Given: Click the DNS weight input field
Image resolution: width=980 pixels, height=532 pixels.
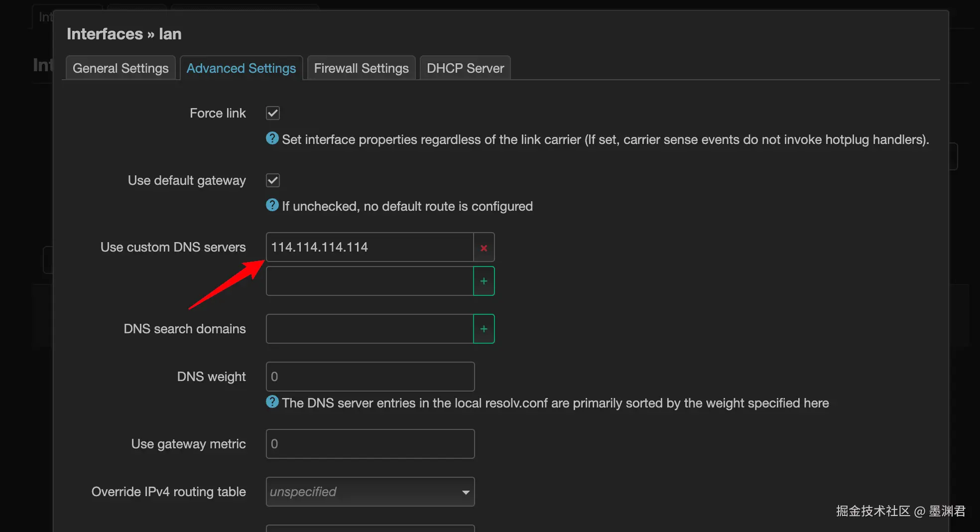Looking at the screenshot, I should click(369, 377).
